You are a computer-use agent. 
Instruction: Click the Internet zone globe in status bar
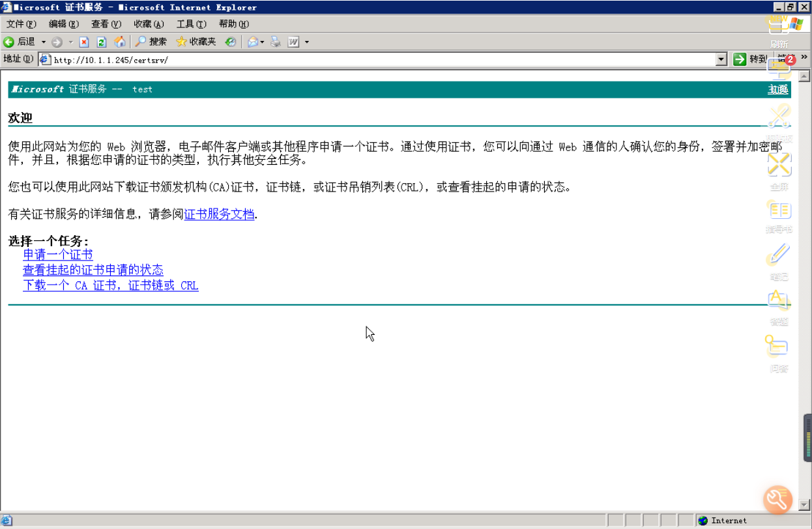pos(703,521)
